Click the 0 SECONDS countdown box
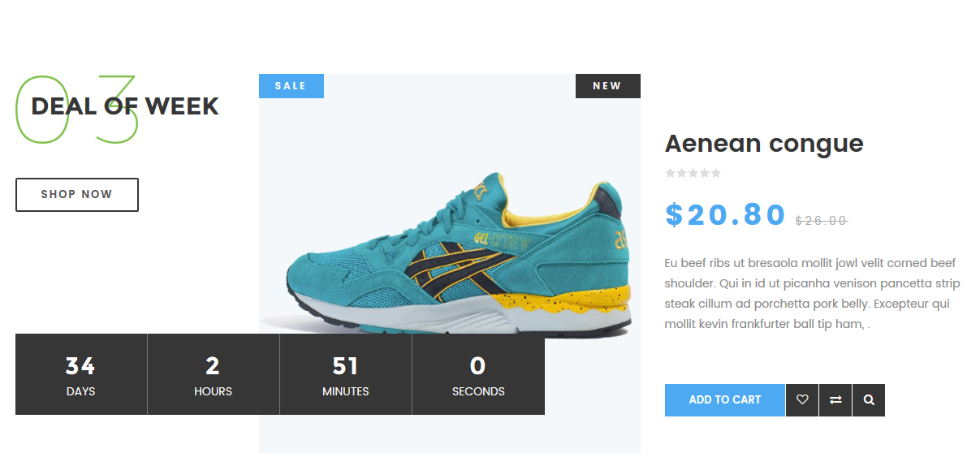The image size is (980, 453). click(478, 374)
